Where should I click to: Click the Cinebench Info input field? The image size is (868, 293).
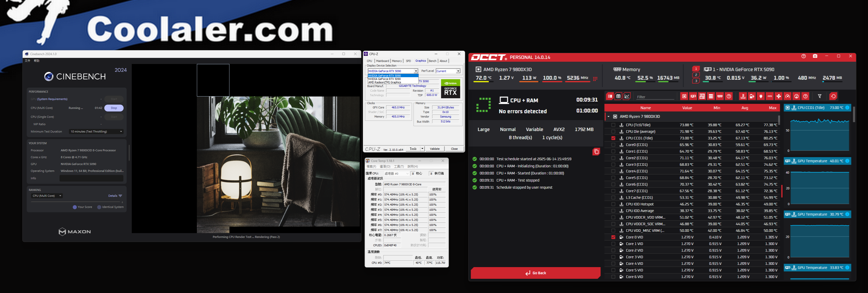pos(91,178)
